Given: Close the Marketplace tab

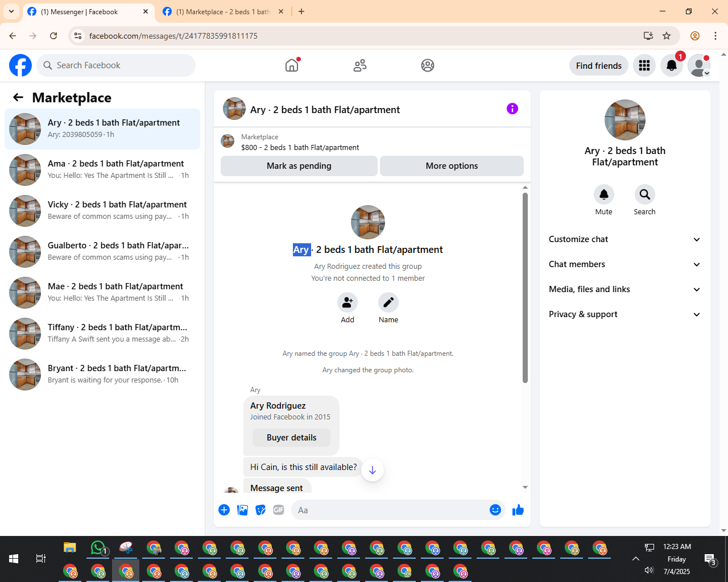Looking at the screenshot, I should (280, 11).
